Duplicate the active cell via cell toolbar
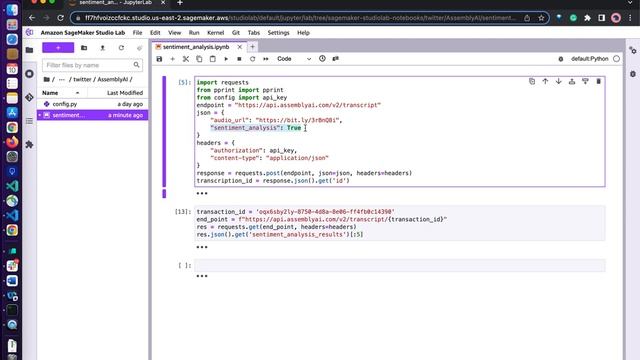Screen dimensions: 640x360 (x=532, y=81)
